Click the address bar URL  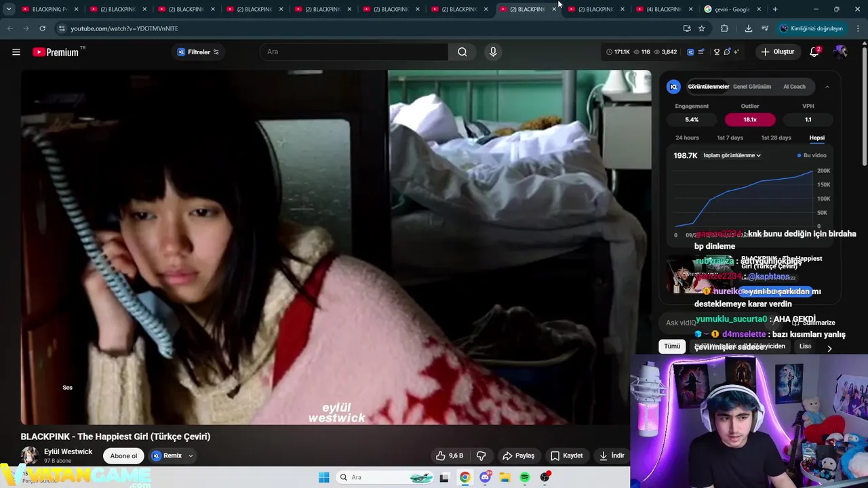click(125, 28)
